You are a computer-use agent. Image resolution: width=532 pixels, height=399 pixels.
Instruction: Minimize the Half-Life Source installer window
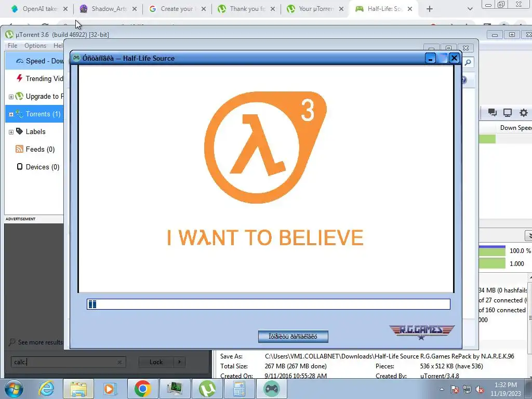[430, 58]
